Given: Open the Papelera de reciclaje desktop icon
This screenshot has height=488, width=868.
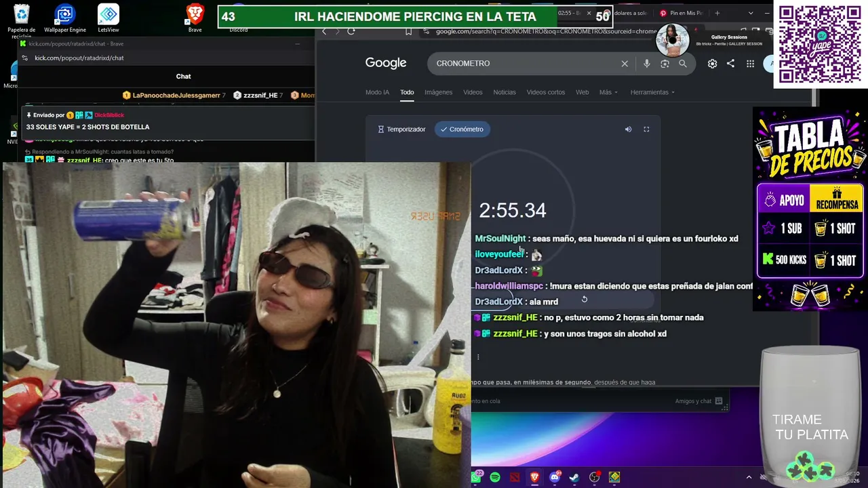Looking at the screenshot, I should tap(22, 20).
